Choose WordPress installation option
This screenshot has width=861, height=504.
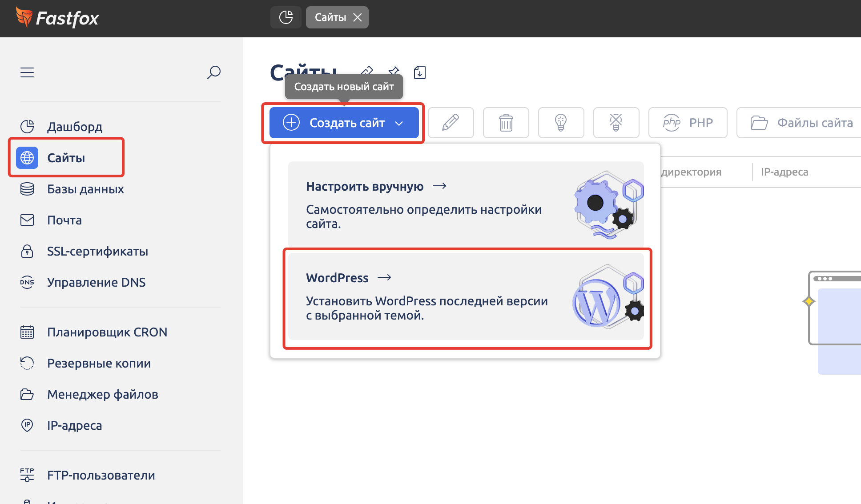click(x=466, y=296)
